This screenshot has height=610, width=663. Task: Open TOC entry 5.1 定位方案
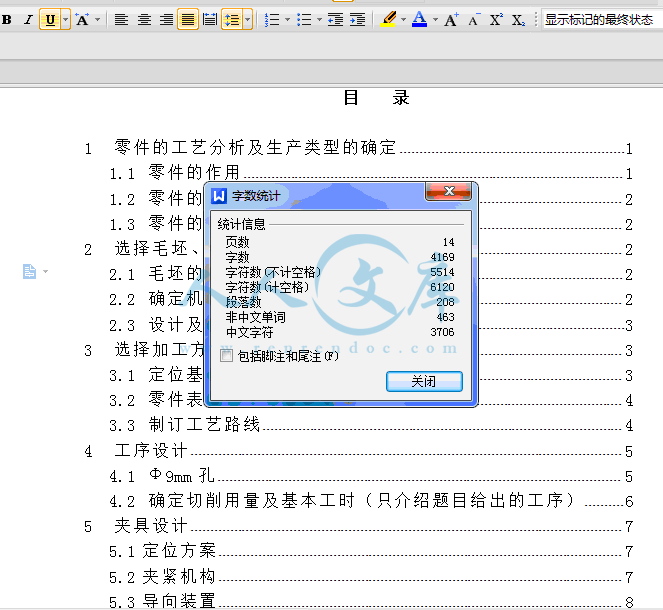tap(371, 551)
